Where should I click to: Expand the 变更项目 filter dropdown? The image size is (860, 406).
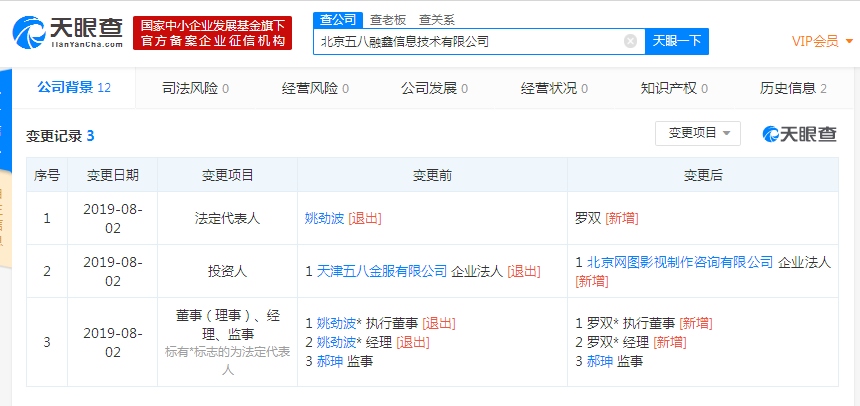698,133
